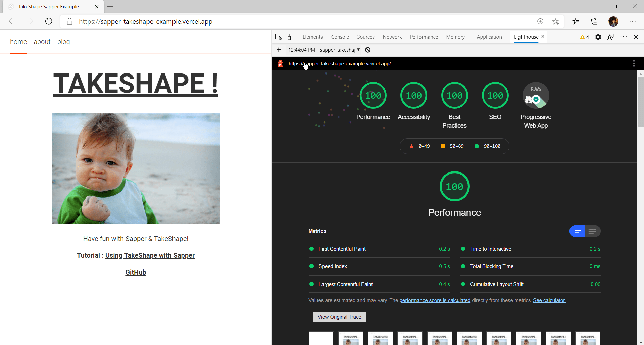Click the warnings count indicator showing 4
The image size is (644, 345).
(x=585, y=37)
